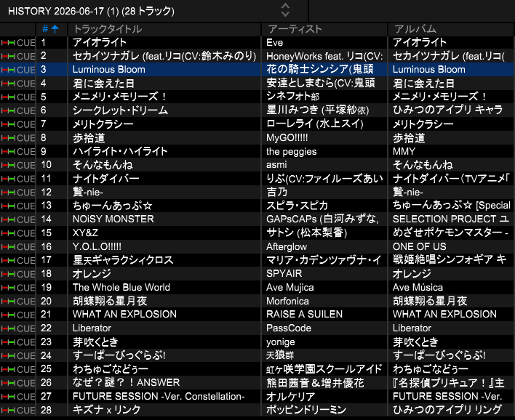The width and height of the screenshot is (515, 420).
Task: Click album cell SELECTION PROJECT
Action: pos(451,219)
